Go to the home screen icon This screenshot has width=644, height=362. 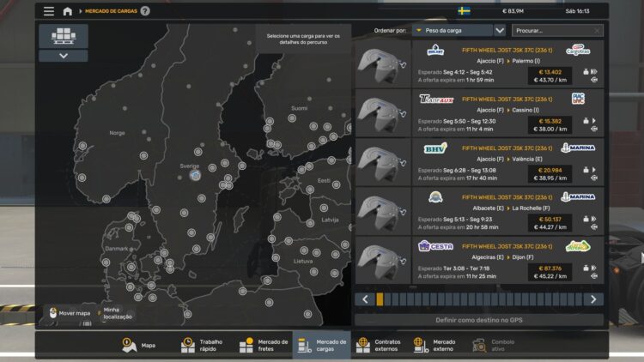pos(68,11)
